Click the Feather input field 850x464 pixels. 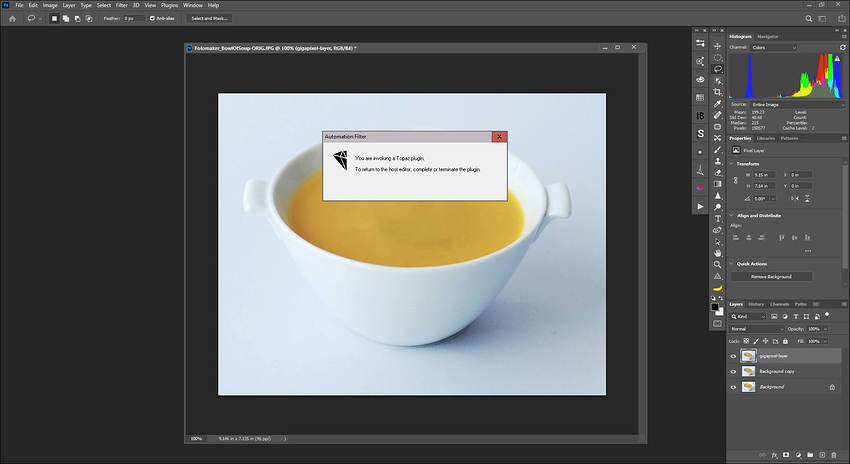134,18
